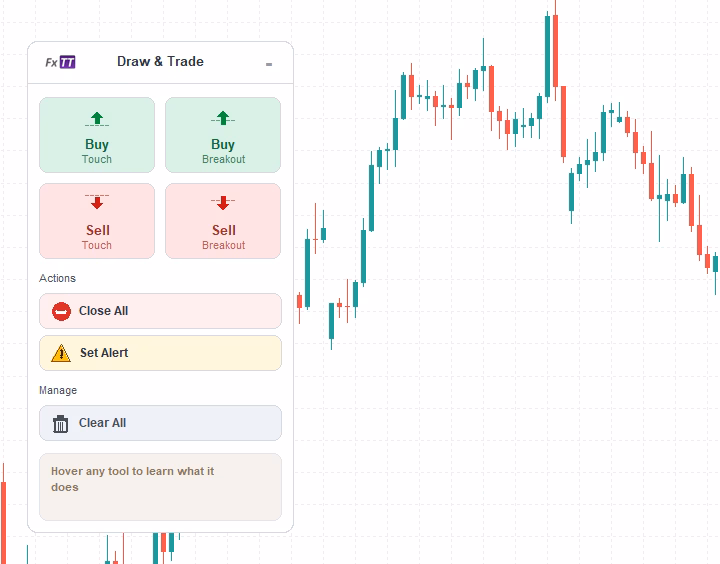Select the Sell Touch tool

tap(97, 221)
